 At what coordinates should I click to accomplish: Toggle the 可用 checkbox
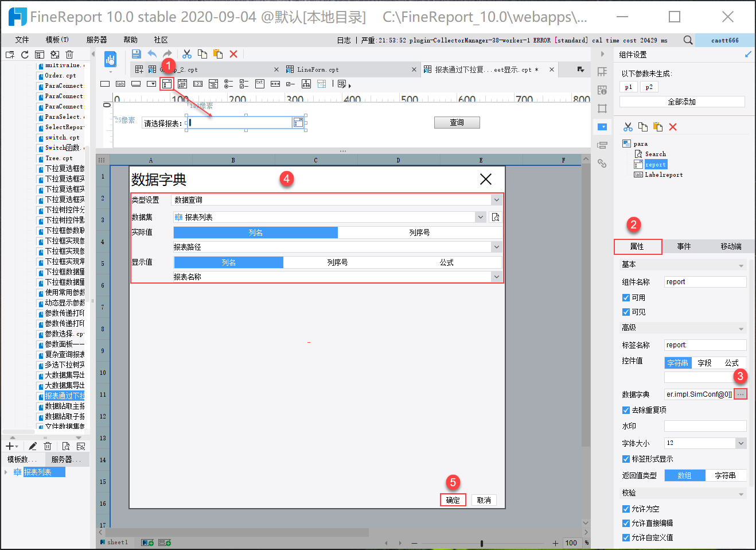click(x=626, y=297)
